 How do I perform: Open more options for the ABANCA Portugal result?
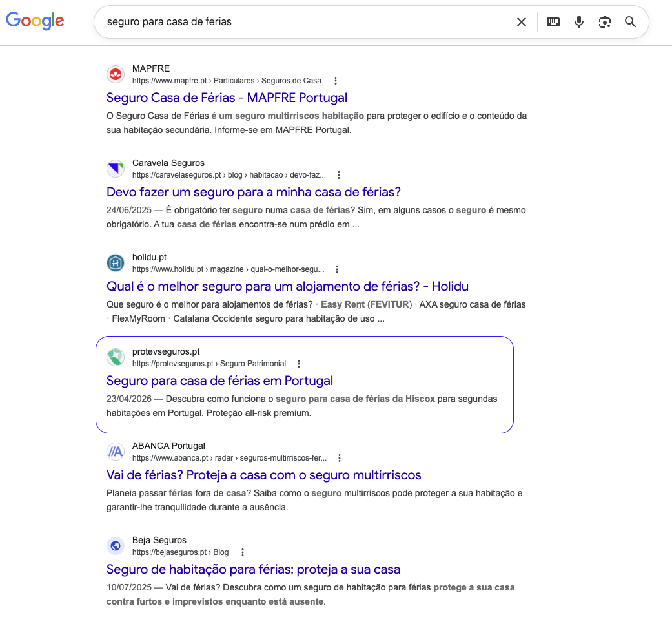pyautogui.click(x=340, y=458)
